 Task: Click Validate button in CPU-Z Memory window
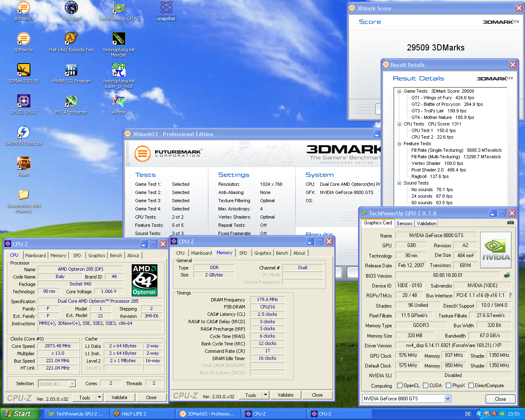(x=285, y=395)
